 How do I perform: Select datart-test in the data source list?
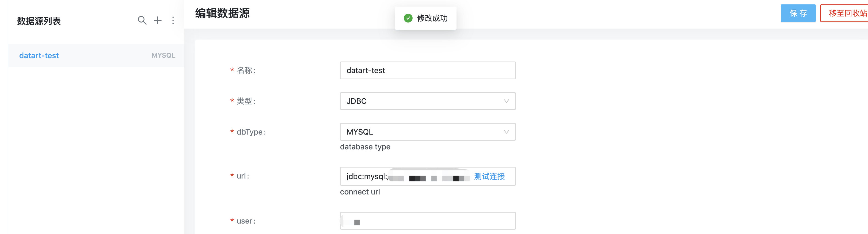[x=39, y=55]
